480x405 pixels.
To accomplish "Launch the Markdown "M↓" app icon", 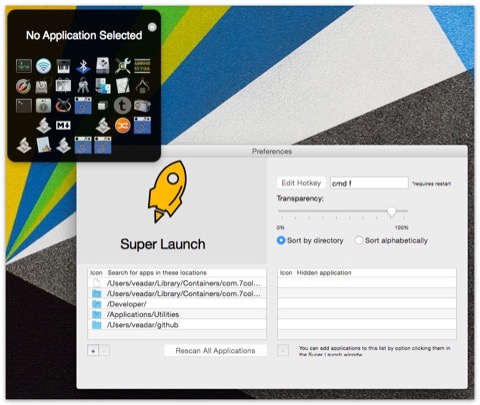I will click(x=63, y=126).
